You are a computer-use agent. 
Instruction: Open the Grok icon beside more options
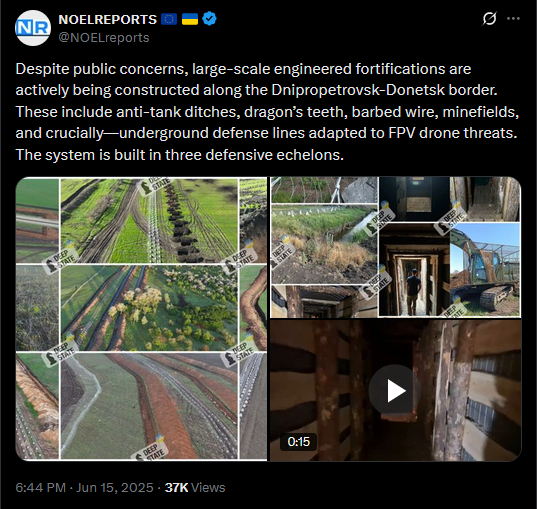point(489,18)
